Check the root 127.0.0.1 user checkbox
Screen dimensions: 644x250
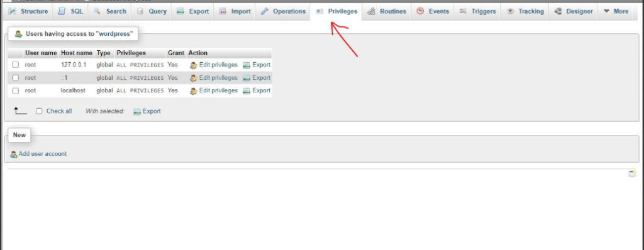16,65
